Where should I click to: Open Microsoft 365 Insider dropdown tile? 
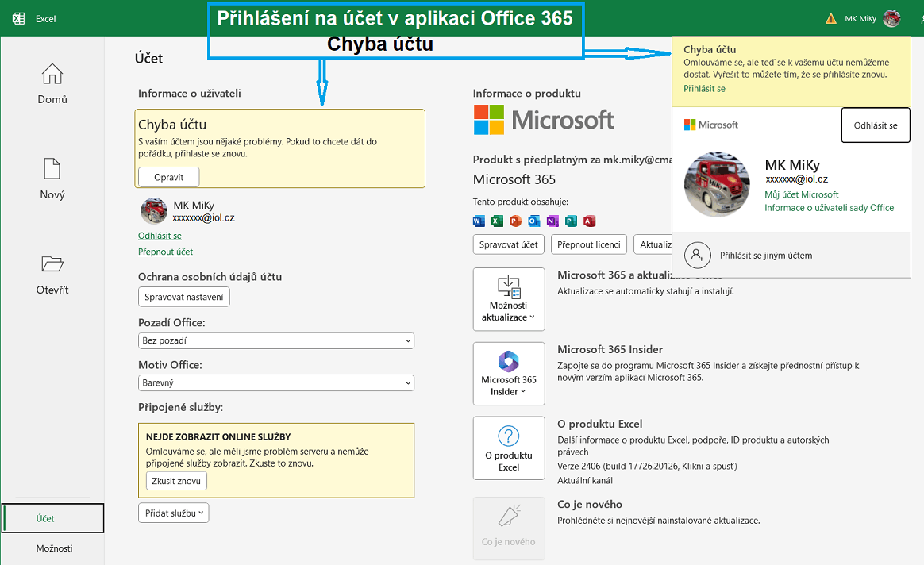[509, 374]
